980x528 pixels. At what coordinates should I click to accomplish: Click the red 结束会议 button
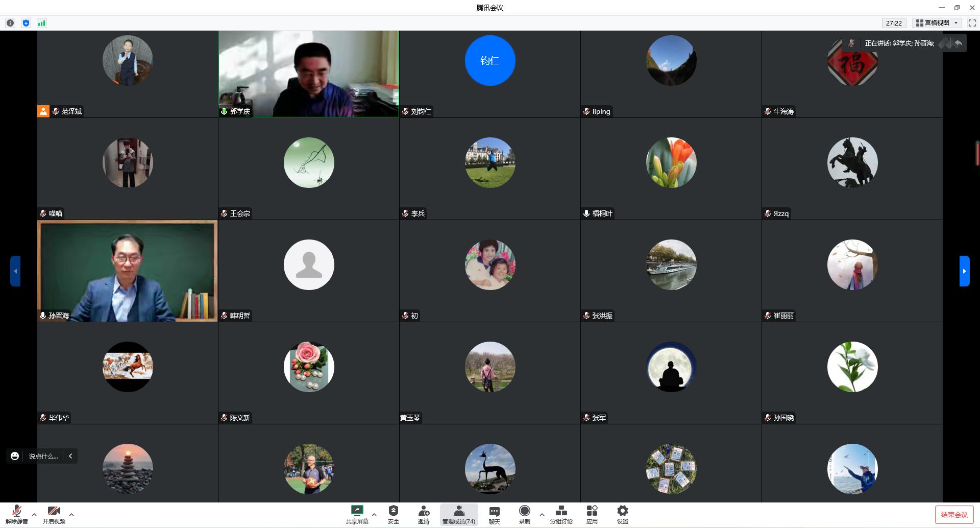954,515
